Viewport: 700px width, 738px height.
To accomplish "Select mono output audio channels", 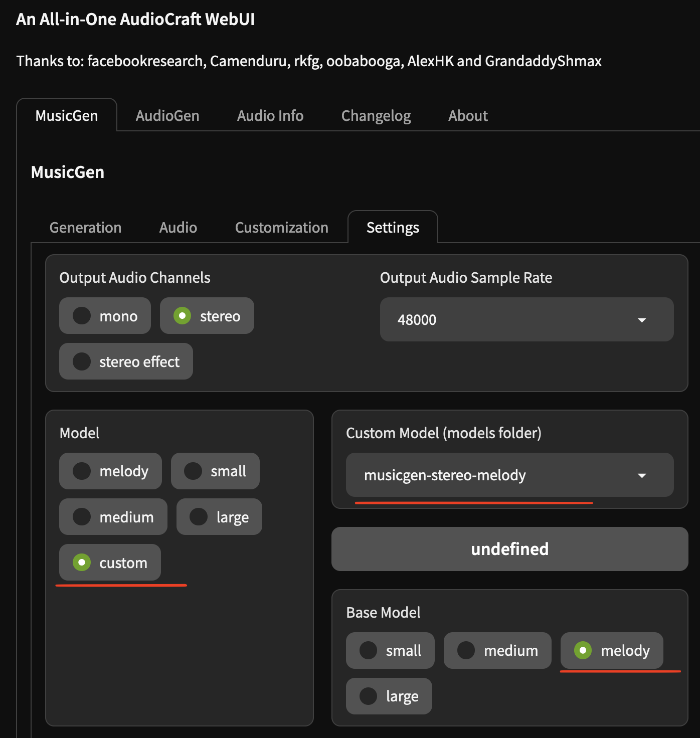I will tap(104, 316).
